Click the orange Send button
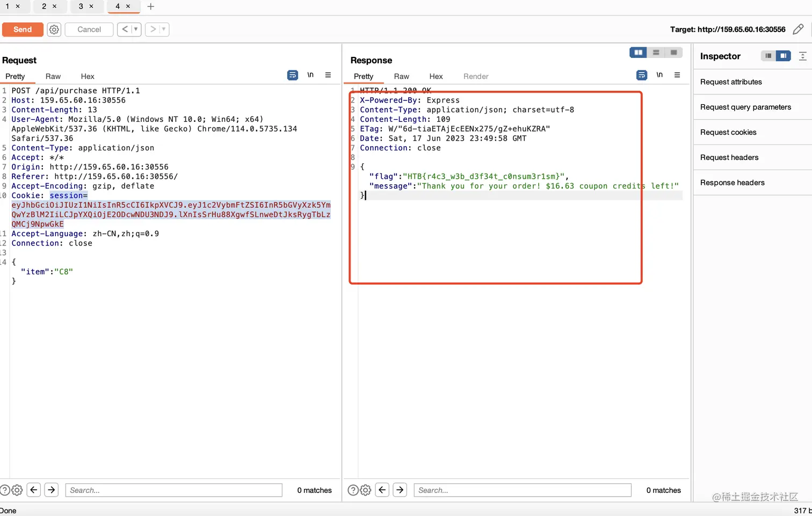Screen dimensions: 812x516 [x=23, y=30]
